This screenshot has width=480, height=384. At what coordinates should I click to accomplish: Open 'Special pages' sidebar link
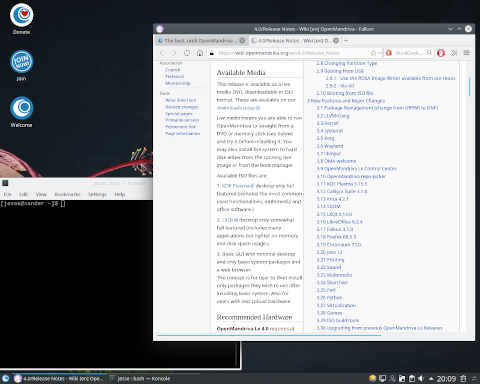pos(179,114)
